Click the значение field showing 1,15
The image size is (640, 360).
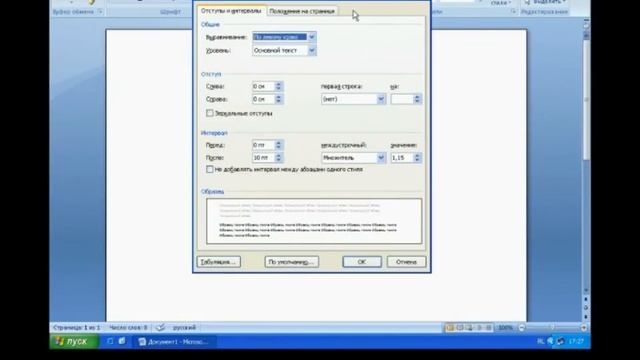[x=402, y=158]
